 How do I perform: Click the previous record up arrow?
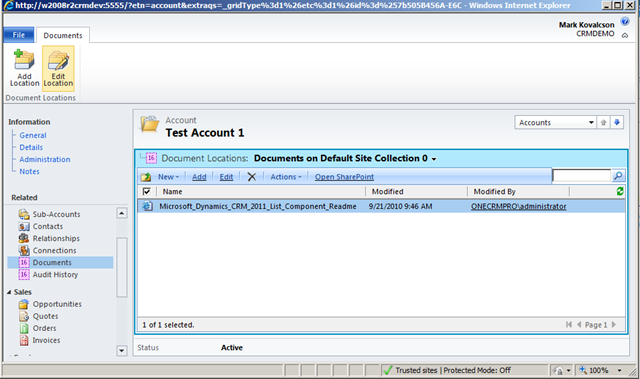tap(603, 122)
